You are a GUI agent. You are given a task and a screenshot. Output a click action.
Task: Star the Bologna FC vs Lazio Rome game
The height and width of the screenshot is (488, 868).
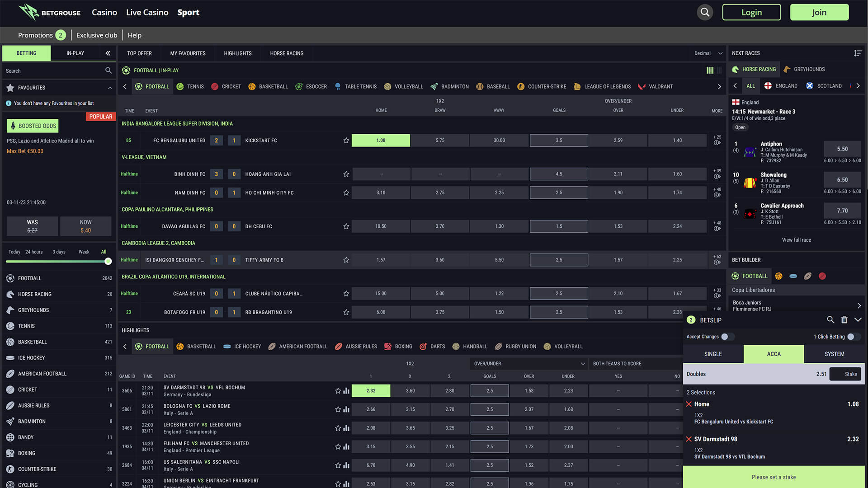[338, 409]
